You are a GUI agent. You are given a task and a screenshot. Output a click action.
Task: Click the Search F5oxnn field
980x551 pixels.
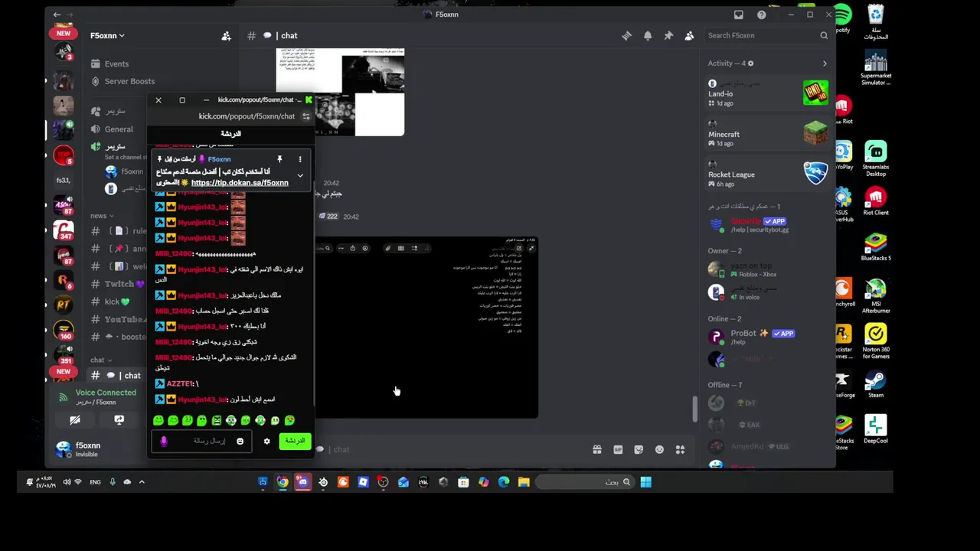(x=766, y=35)
